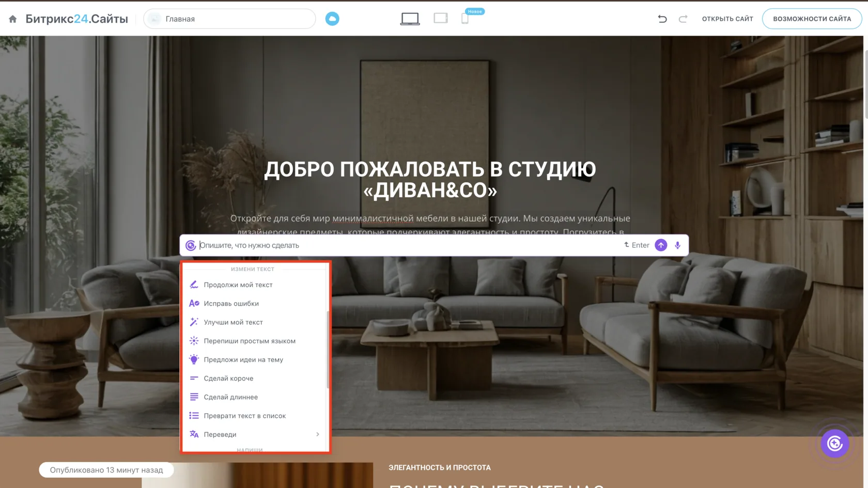Click the ОТКРЫТЬ САЙТ link

click(x=727, y=19)
